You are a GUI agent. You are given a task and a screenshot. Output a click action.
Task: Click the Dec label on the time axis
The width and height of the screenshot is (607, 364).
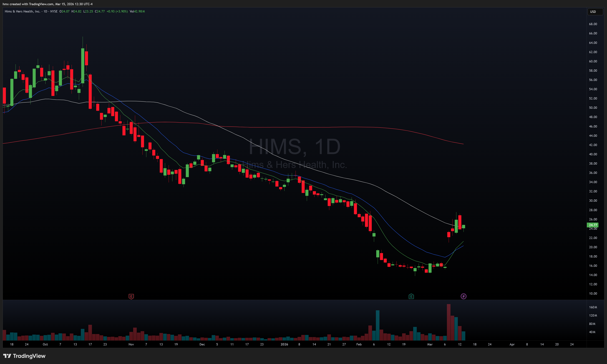pyautogui.click(x=202, y=344)
